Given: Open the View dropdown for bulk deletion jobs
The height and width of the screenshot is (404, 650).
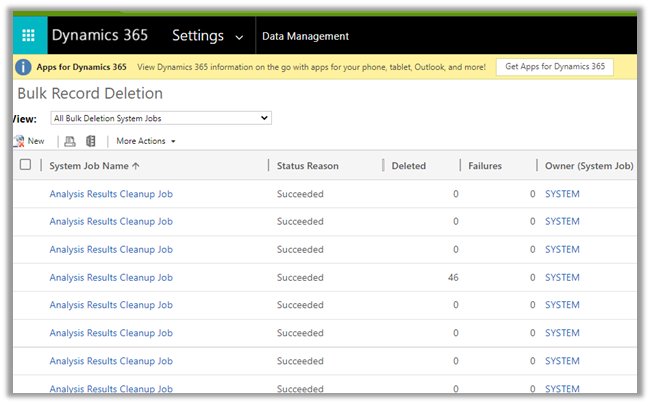Looking at the screenshot, I should pos(160,118).
